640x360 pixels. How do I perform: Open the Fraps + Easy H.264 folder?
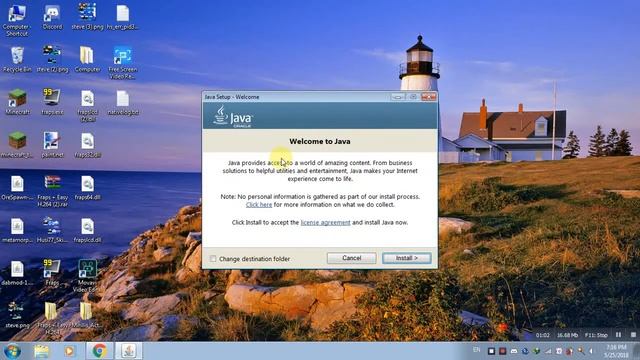(x=51, y=318)
